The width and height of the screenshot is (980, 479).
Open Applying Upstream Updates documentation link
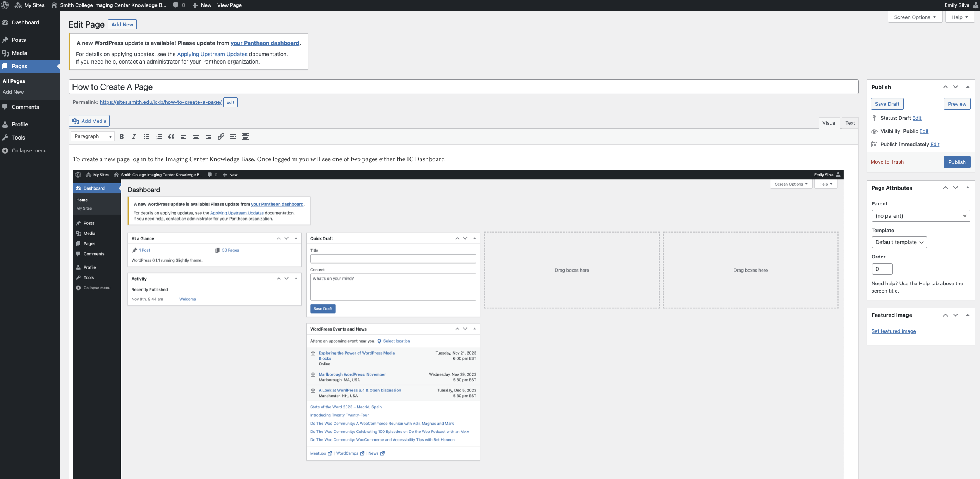(x=212, y=54)
